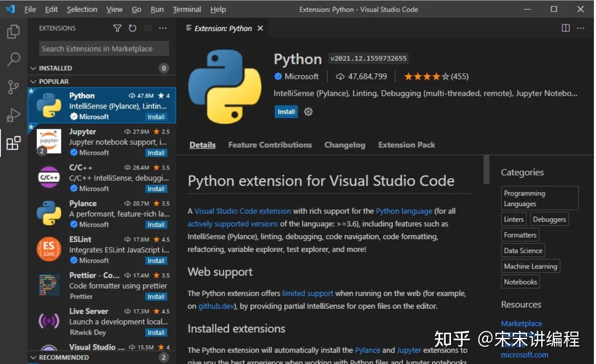
Task: Collapse the POPULAR section
Action: pyautogui.click(x=33, y=81)
